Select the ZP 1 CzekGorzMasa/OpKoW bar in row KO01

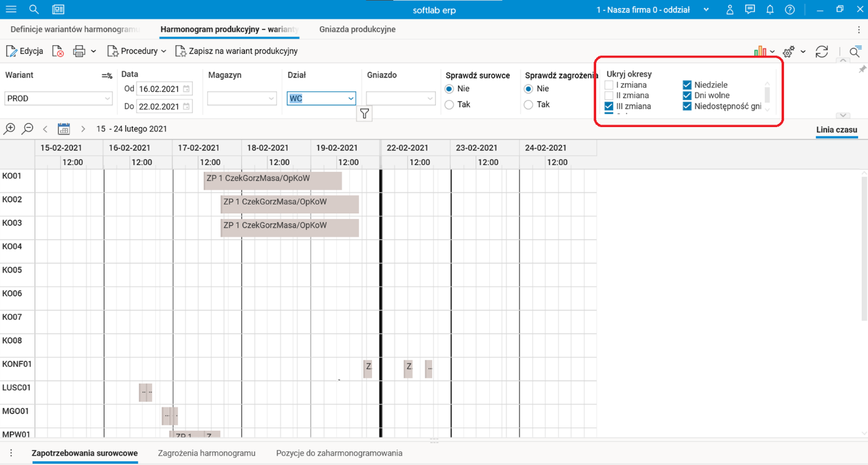coord(272,181)
